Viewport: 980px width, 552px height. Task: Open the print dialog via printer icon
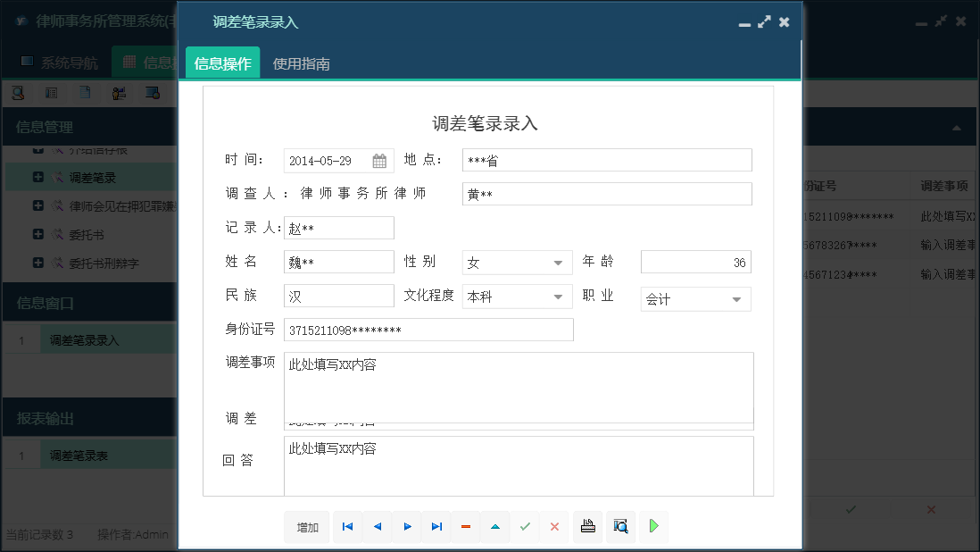[x=587, y=527]
